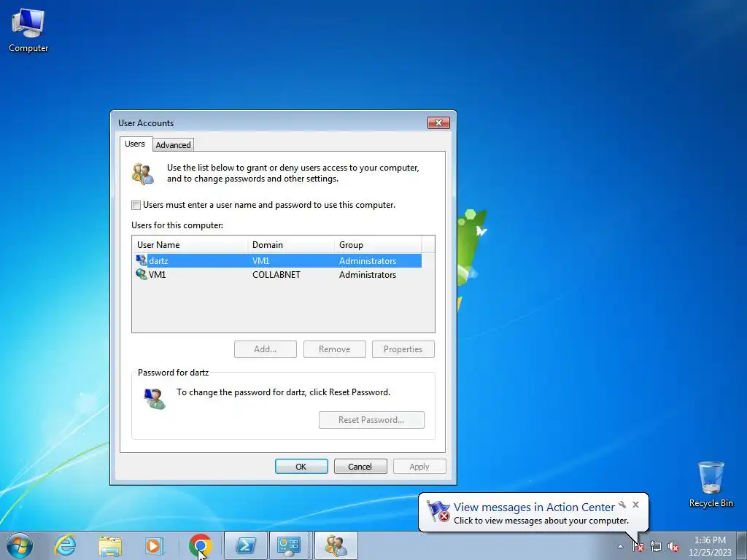
Task: Launch Internet Explorer from taskbar
Action: [x=65, y=545]
